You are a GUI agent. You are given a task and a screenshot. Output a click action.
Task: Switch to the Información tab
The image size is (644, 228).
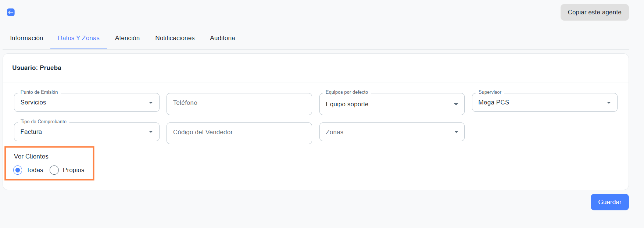[26, 38]
